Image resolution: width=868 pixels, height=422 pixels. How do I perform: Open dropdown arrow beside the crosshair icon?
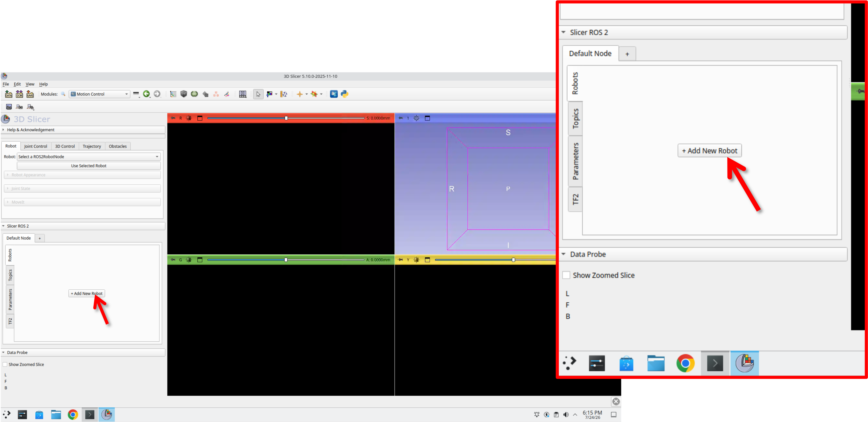[306, 94]
